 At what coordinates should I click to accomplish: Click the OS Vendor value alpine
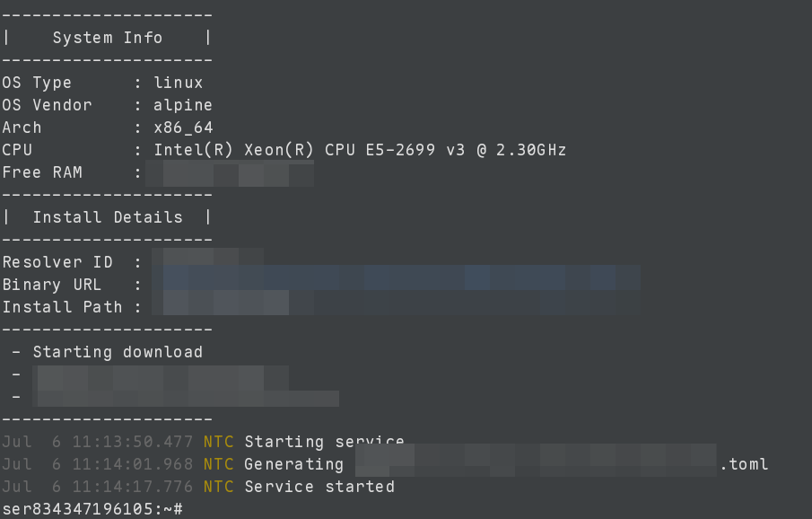click(183, 105)
